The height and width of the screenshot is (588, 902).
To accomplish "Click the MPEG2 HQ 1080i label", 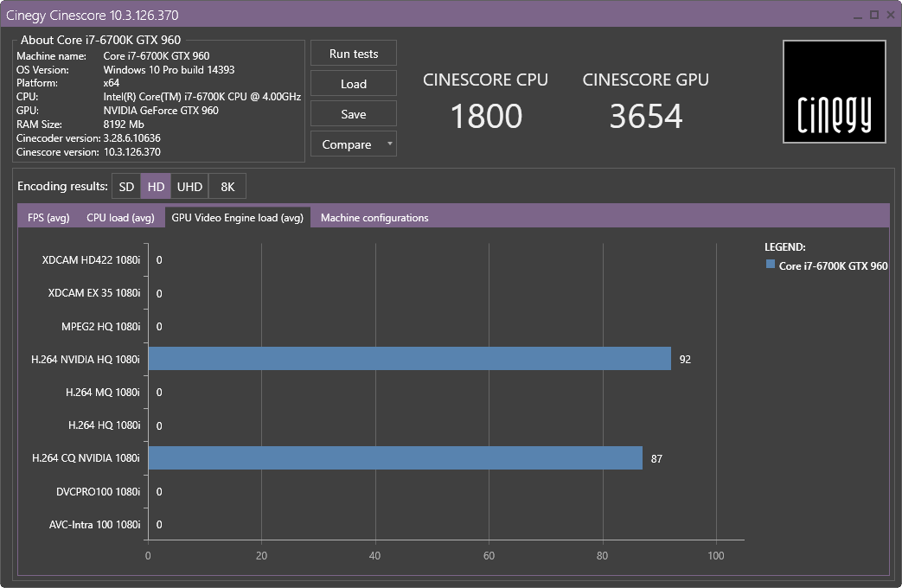I will 100,326.
